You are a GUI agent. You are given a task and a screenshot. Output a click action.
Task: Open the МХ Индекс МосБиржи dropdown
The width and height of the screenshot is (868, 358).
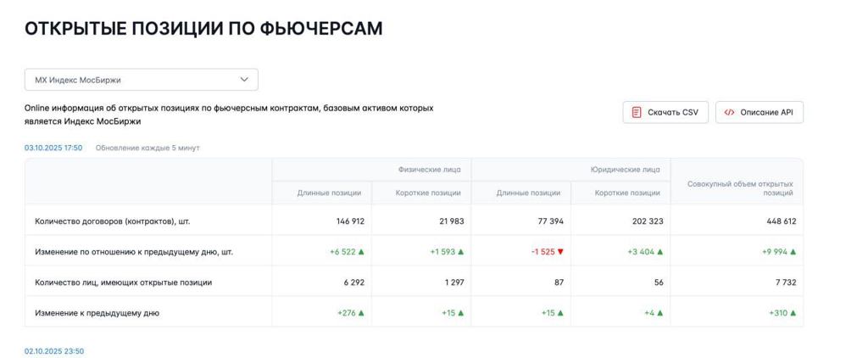[141, 80]
